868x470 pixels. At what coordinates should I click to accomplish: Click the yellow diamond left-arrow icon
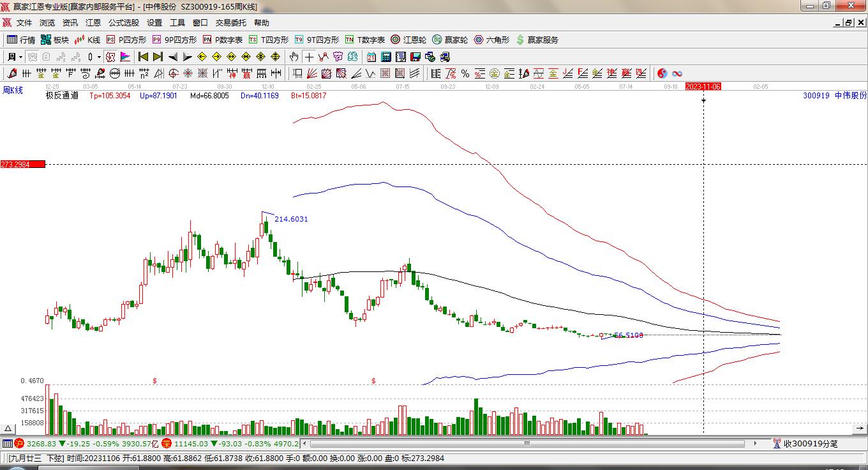[x=202, y=57]
